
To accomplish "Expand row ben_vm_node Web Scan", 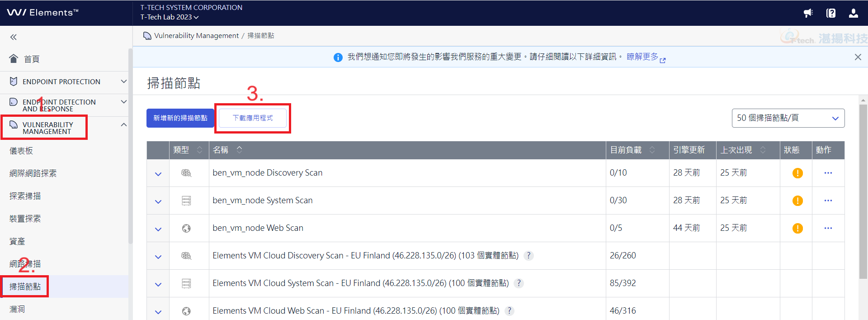I will [158, 229].
